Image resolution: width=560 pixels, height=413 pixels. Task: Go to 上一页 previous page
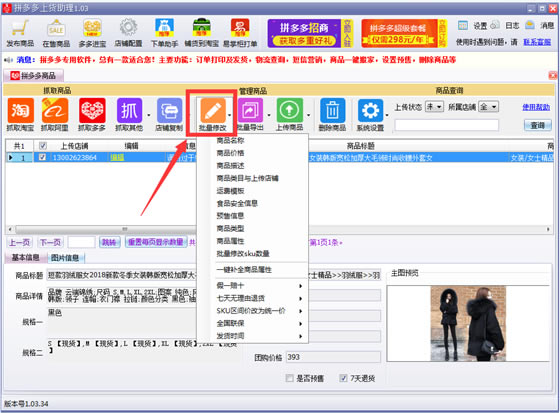click(x=19, y=242)
